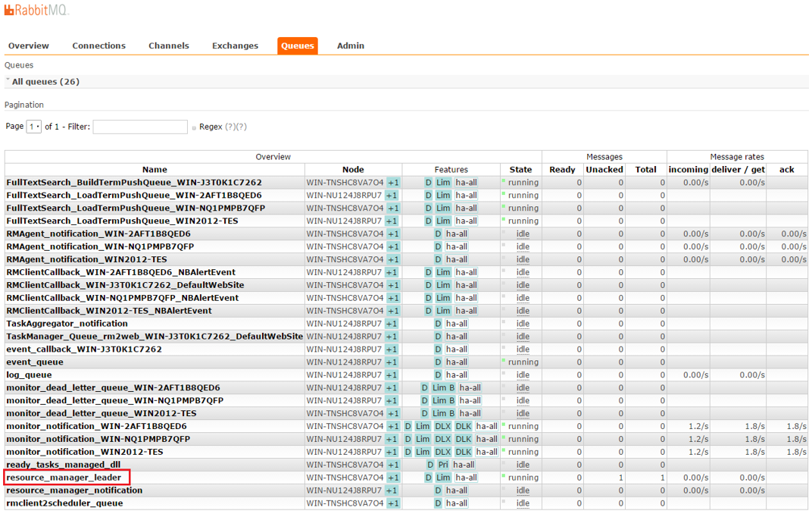Click the DLX badge for monitor_notification_WIN2012-TES
This screenshot has width=812, height=514.
[x=442, y=452]
